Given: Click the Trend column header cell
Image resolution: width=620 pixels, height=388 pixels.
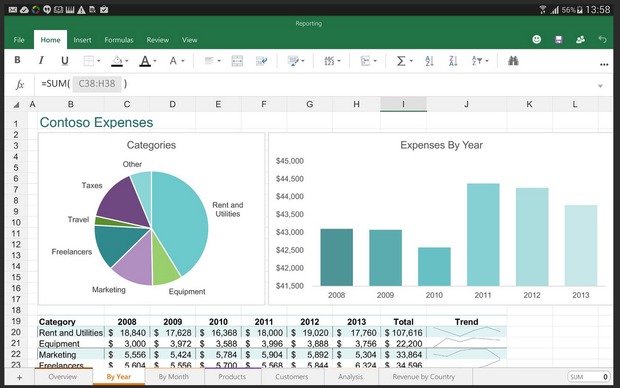Looking at the screenshot, I should click(x=467, y=322).
